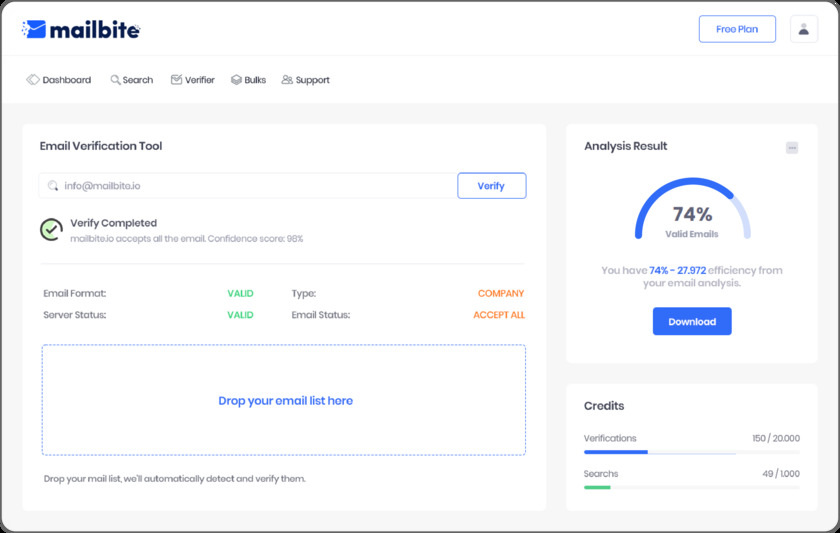Click the magnifier icon inside email field
The image size is (840, 533).
(52, 186)
